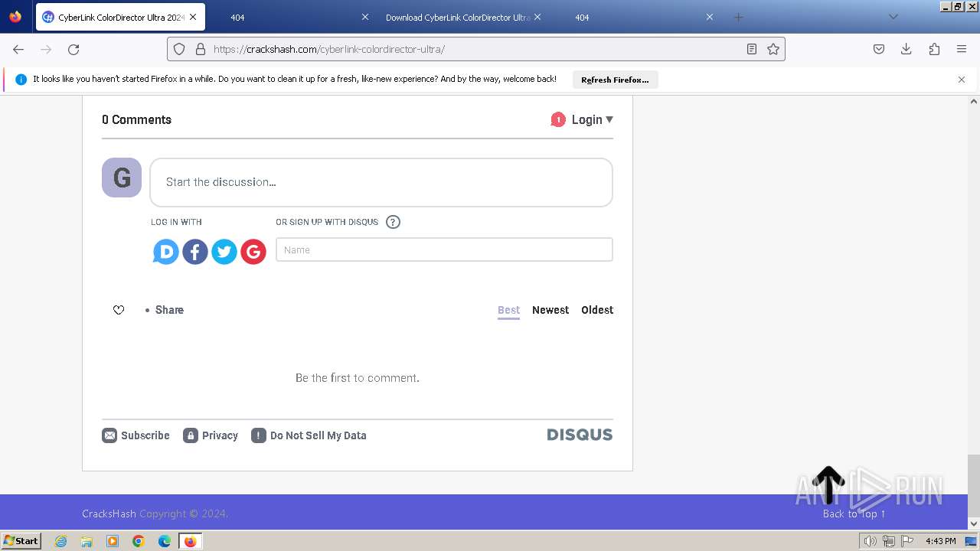
Task: Open the DISQUS logo link
Action: point(580,435)
